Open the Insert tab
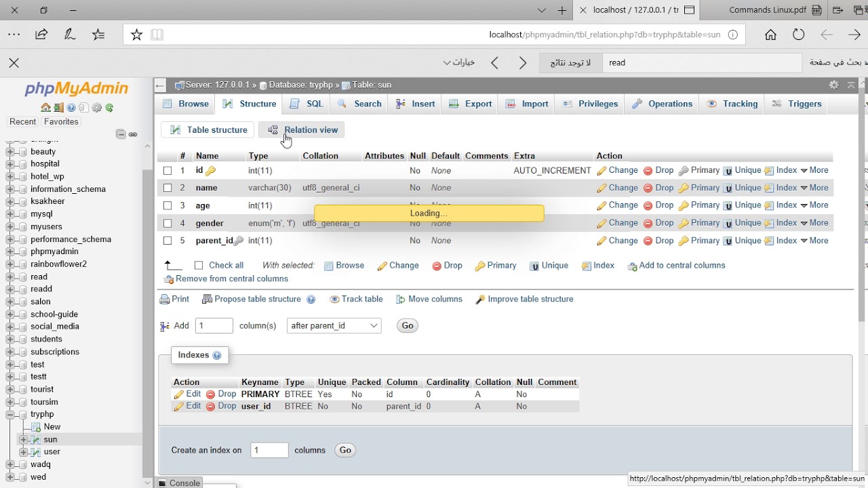Image resolution: width=868 pixels, height=488 pixels. (415, 104)
